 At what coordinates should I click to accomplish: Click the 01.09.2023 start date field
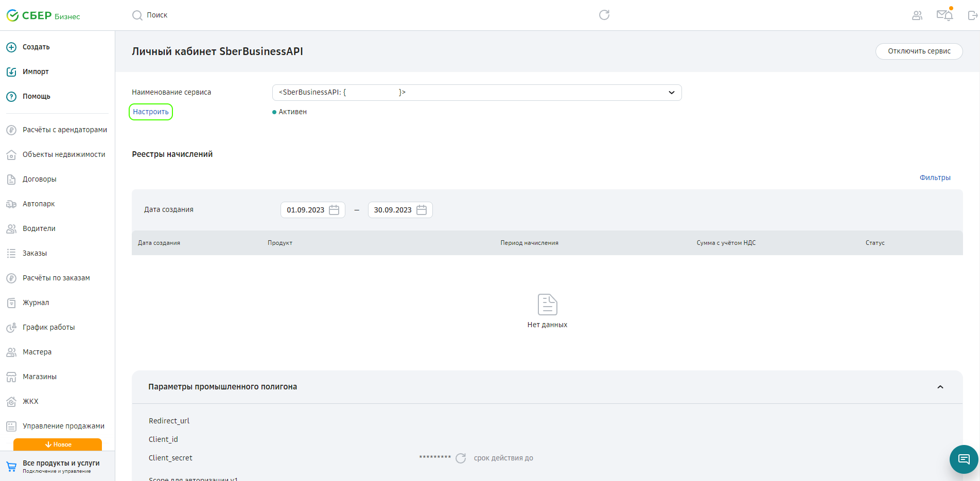(x=312, y=210)
